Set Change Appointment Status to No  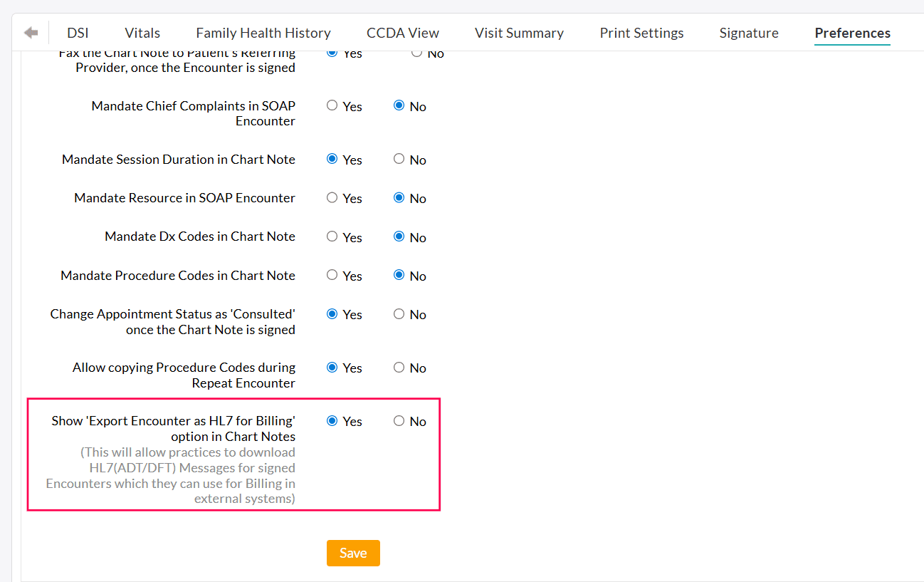[x=399, y=314]
